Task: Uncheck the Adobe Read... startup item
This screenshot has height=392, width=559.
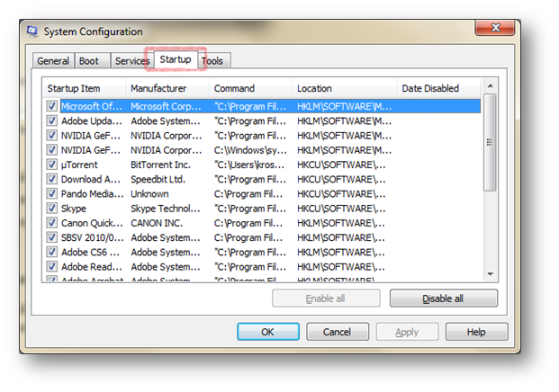Action: pyautogui.click(x=51, y=267)
